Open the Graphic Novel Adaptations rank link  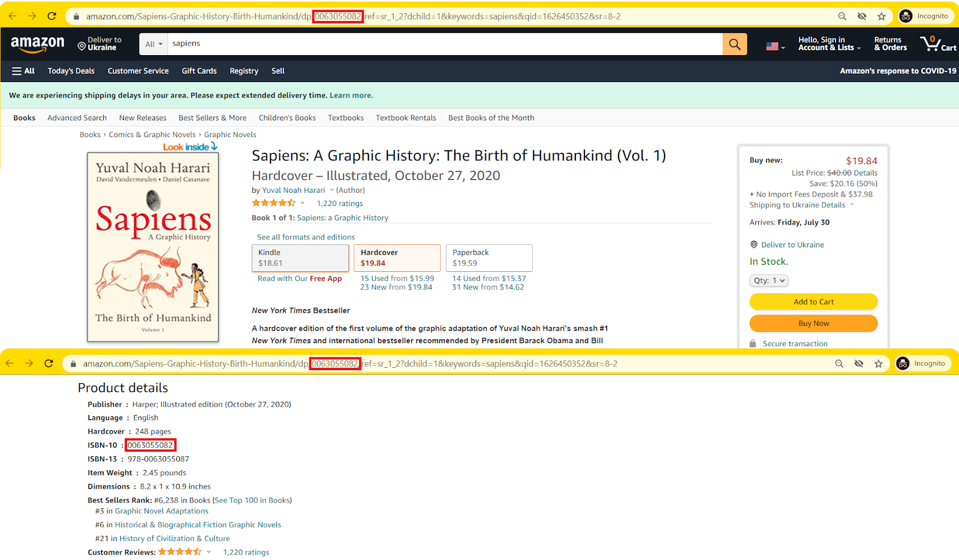pyautogui.click(x=162, y=511)
